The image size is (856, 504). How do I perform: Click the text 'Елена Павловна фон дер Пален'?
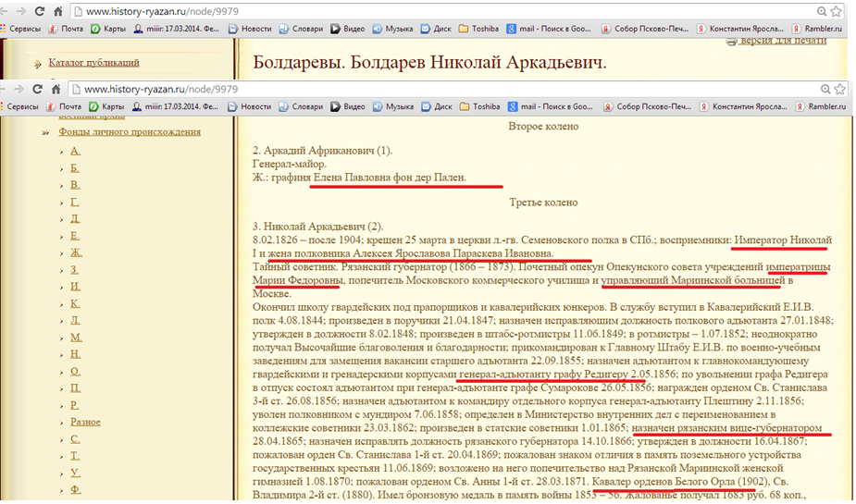(x=389, y=178)
